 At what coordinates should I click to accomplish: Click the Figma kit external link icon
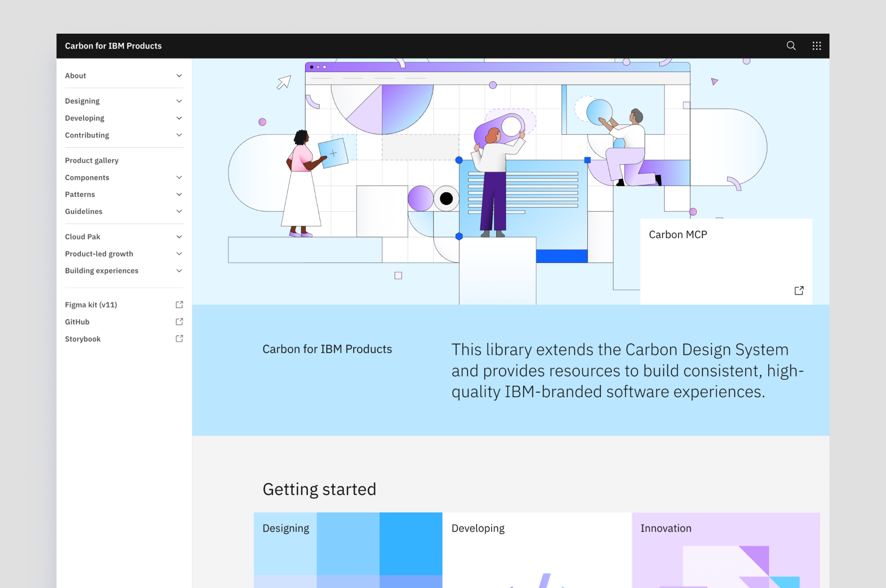coord(179,304)
